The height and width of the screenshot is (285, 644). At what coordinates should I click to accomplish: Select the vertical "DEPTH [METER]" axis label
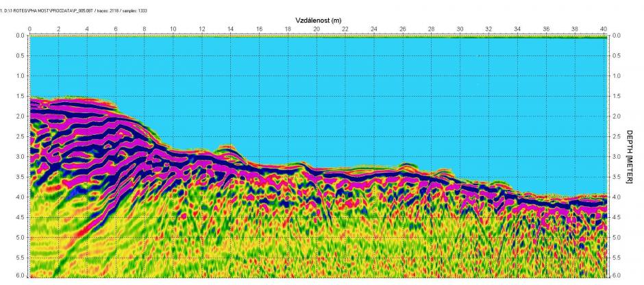630,157
